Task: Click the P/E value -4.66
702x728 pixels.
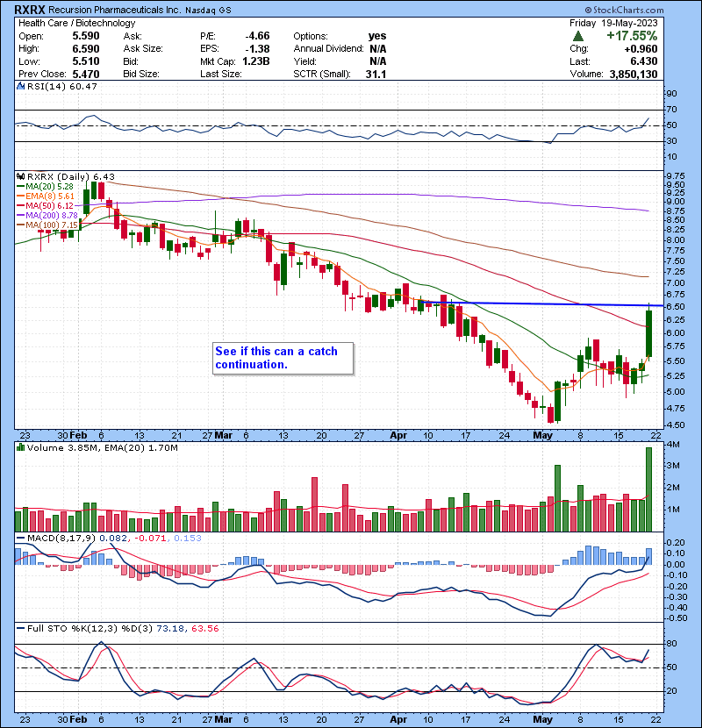Action: point(257,36)
